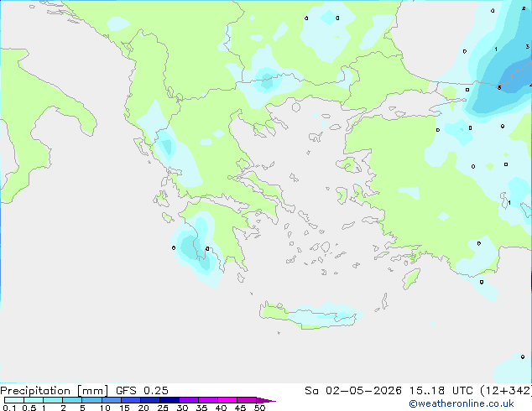532x411 pixels.
Task: Click the legend value label '0.1'
Action: [x=9, y=408]
